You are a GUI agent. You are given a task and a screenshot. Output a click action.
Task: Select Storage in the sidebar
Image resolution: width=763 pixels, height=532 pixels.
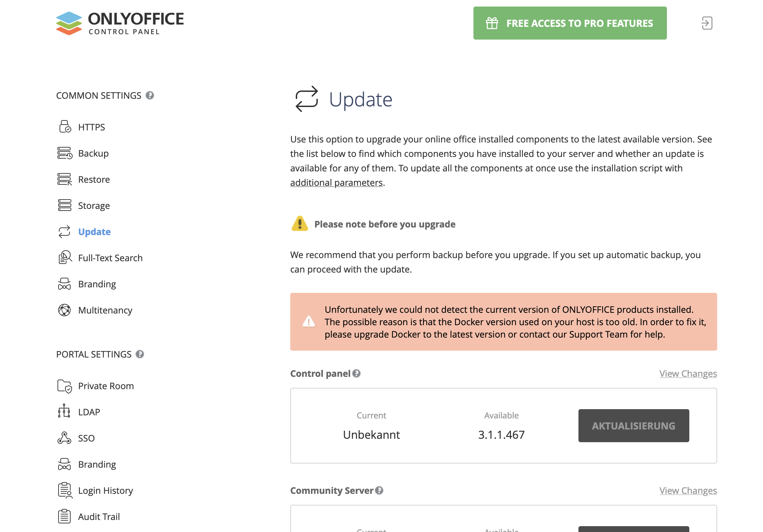click(94, 205)
